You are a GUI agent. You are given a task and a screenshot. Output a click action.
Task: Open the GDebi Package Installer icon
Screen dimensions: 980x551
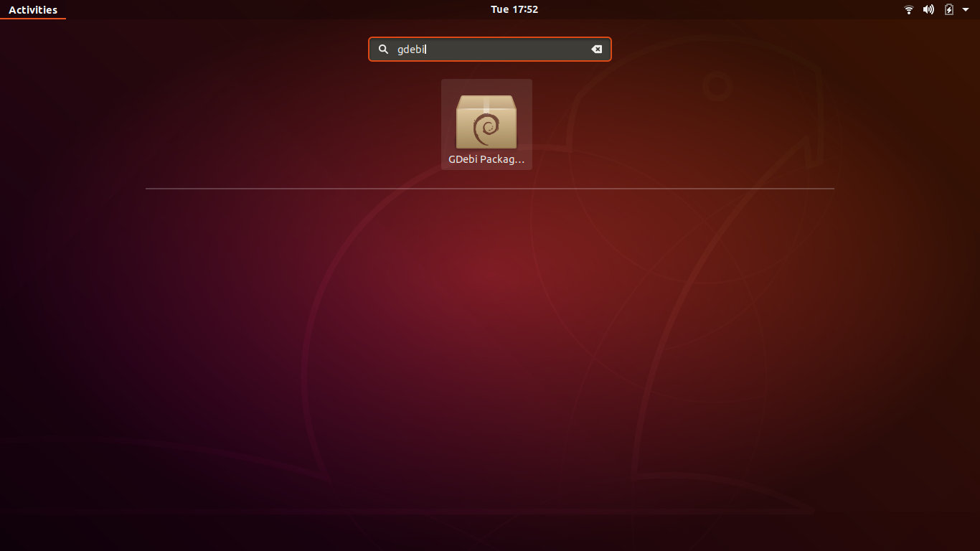tap(486, 124)
